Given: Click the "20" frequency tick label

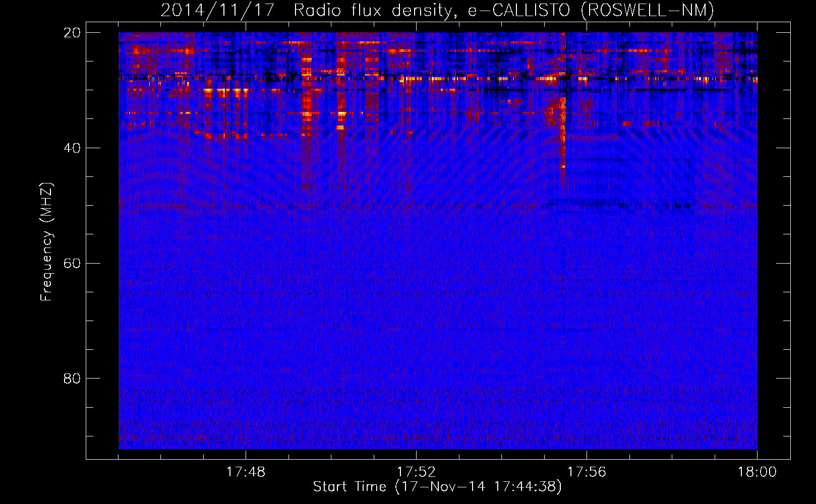Looking at the screenshot, I should [x=72, y=33].
